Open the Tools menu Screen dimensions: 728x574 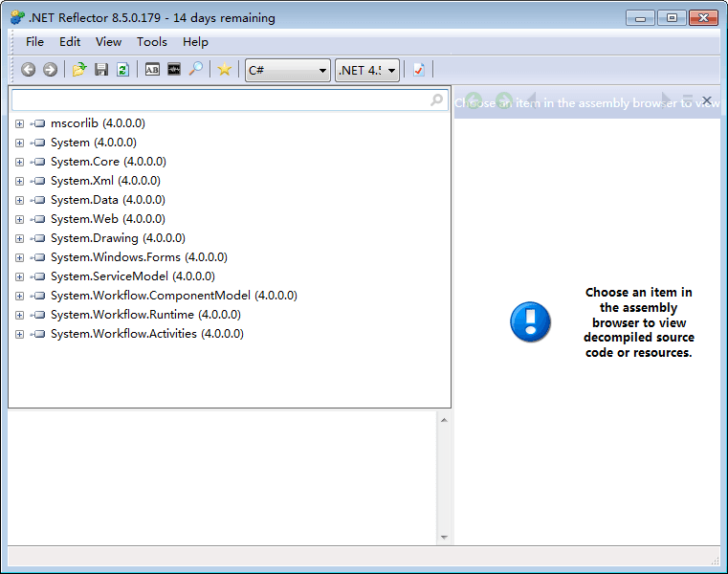[151, 42]
